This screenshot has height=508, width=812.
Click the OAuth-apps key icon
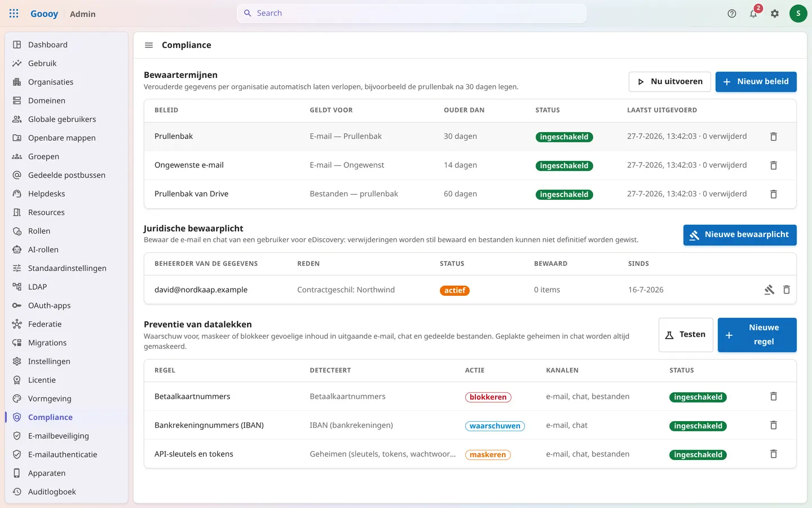point(17,305)
